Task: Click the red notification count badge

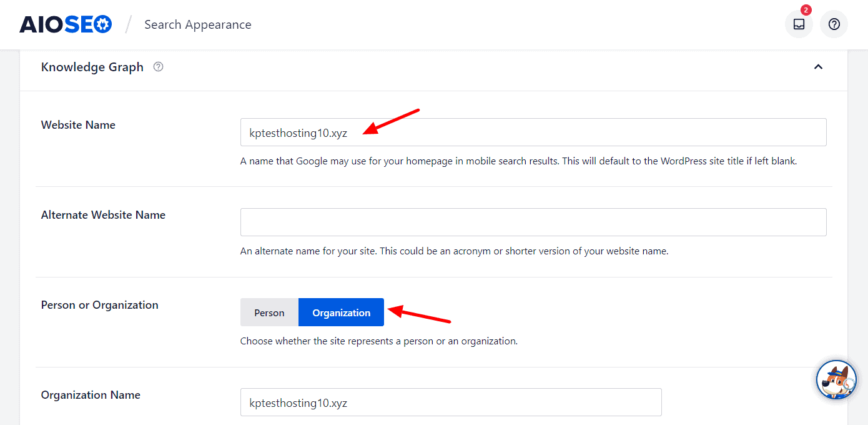Action: [806, 10]
